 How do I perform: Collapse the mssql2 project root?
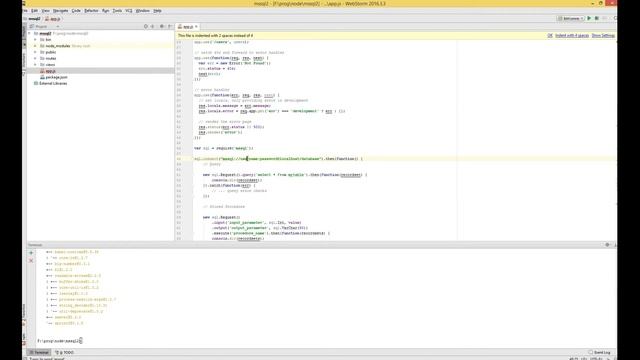pos(29,33)
